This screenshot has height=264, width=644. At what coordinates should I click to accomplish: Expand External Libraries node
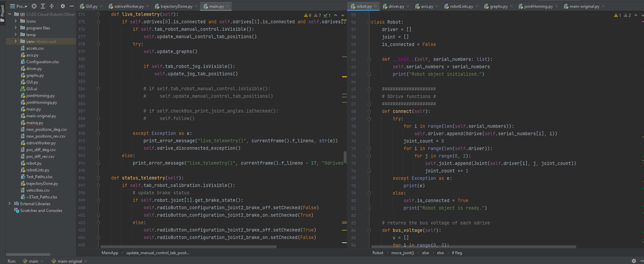[9, 203]
